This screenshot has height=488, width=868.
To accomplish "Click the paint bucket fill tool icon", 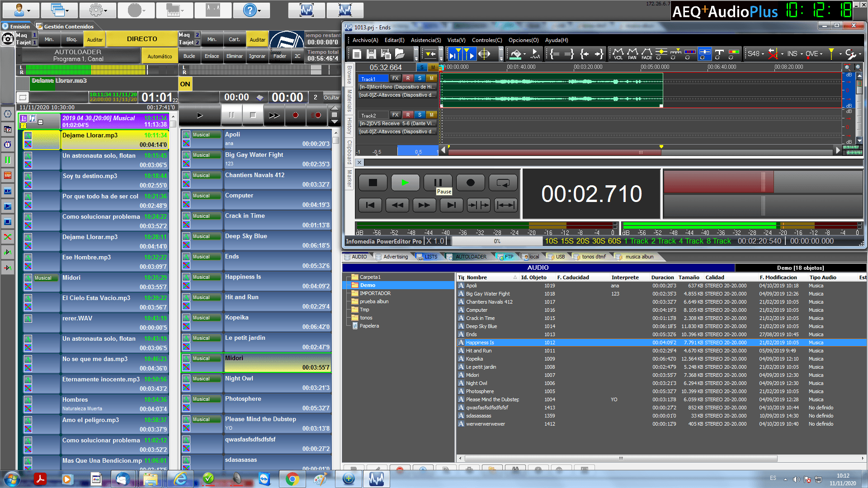I will click(x=516, y=54).
